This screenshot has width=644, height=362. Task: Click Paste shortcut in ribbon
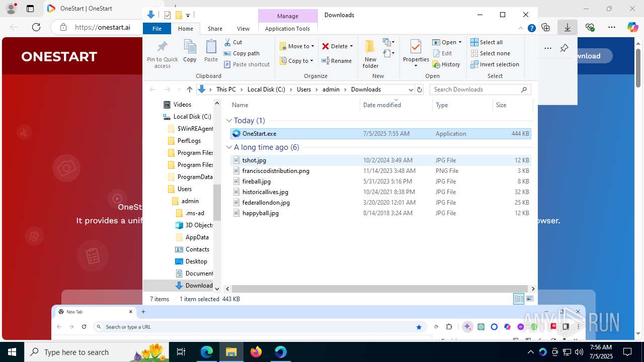click(x=247, y=64)
